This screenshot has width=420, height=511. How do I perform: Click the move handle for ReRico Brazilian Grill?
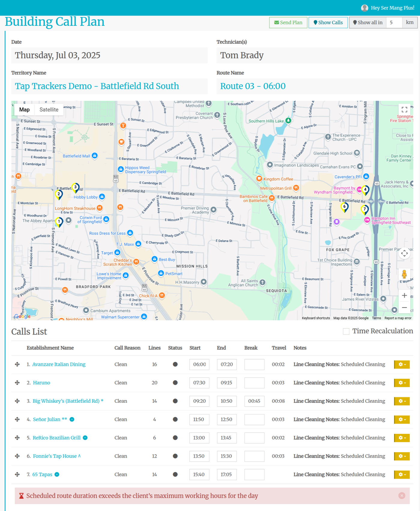pos(17,438)
